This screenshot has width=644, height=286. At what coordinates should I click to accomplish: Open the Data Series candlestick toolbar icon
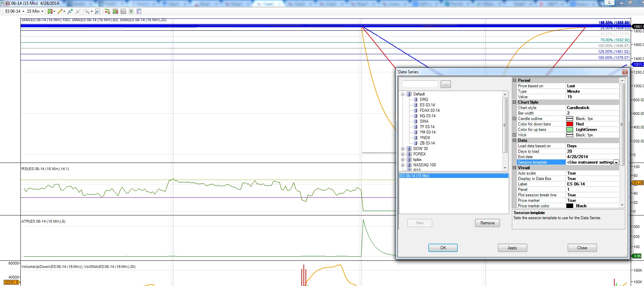point(115,11)
